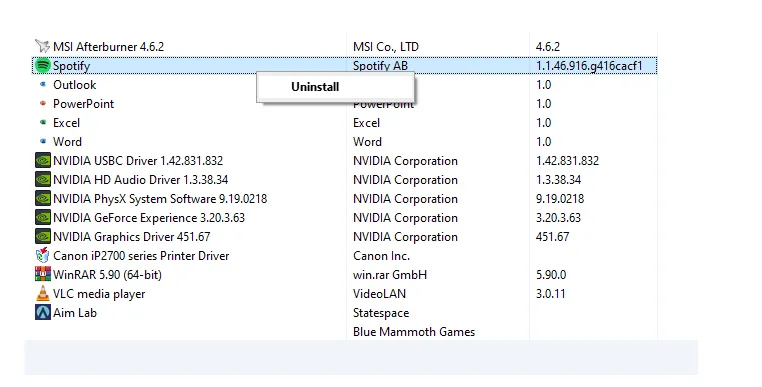Select the PowerPoint program entry
The height and width of the screenshot is (387, 762).
point(84,104)
